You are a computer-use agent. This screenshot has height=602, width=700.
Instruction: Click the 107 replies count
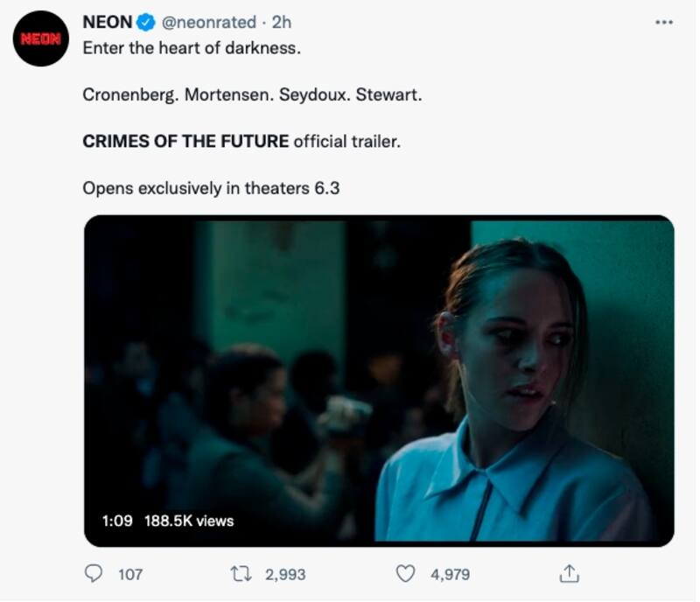click(x=129, y=575)
